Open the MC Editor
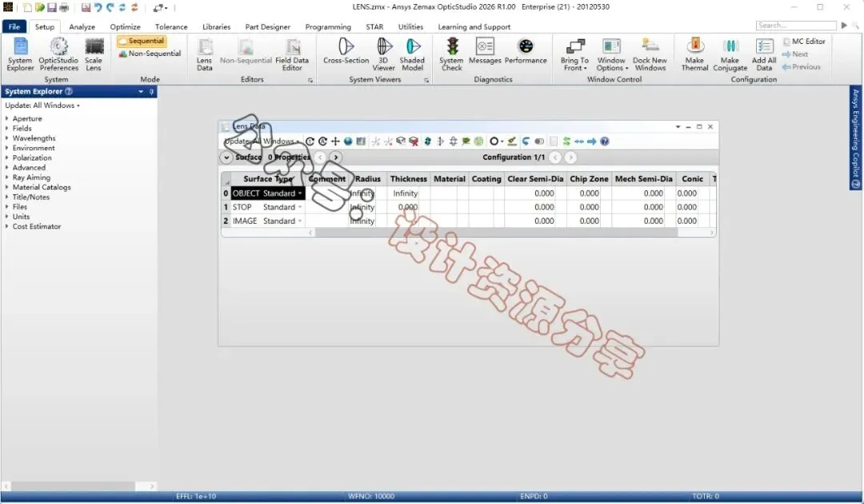The image size is (864, 504). 804,42
